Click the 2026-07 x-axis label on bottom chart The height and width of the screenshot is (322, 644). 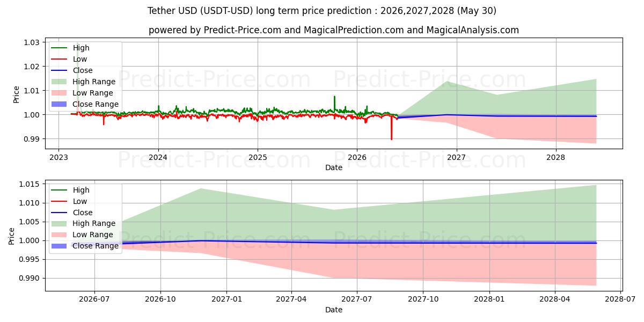point(94,299)
